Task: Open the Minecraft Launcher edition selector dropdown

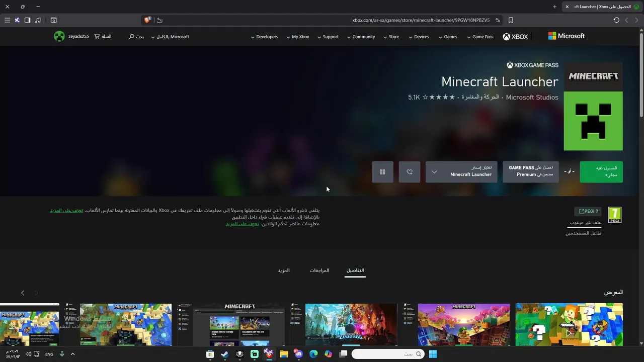Action: point(461,172)
